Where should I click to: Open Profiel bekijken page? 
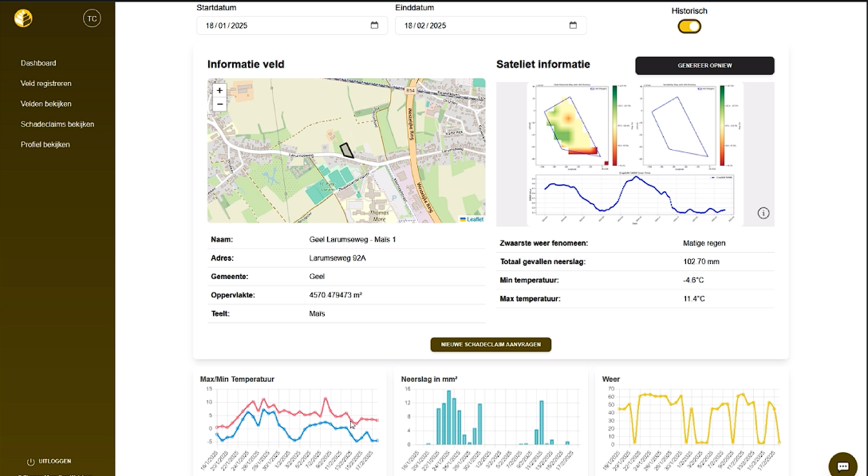pyautogui.click(x=45, y=144)
